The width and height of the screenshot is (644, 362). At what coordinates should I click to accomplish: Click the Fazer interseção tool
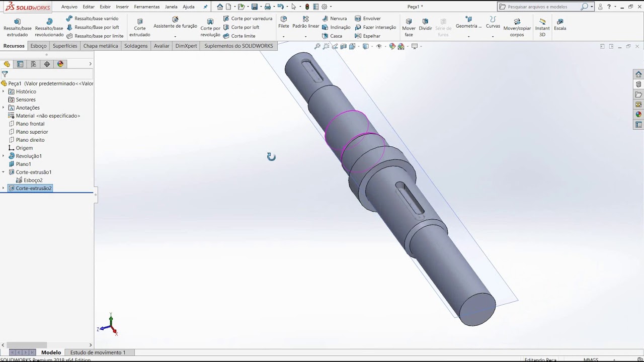[375, 27]
